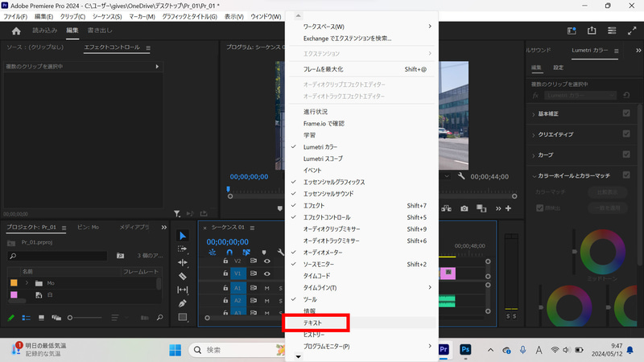
Task: Open the ファイル menu
Action: point(15,16)
